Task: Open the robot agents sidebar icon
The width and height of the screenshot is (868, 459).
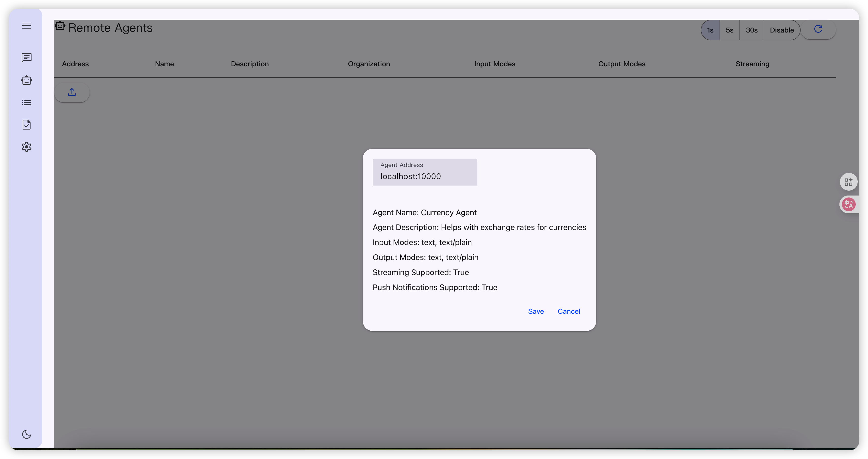Action: (27, 80)
